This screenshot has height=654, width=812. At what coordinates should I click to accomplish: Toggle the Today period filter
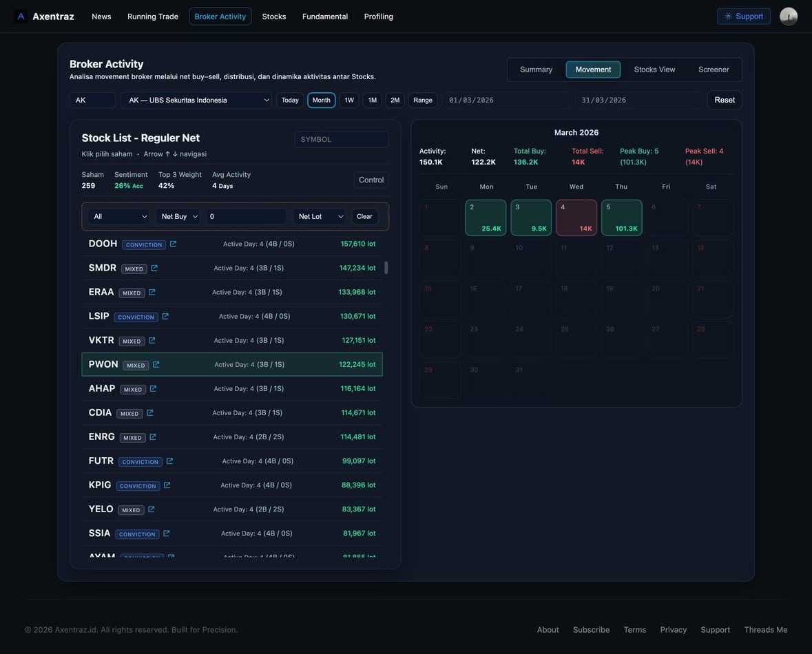pos(290,100)
